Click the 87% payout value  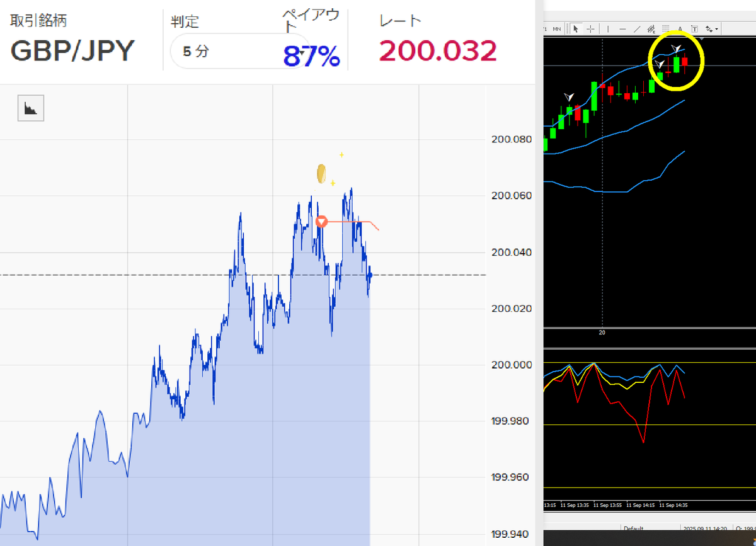(x=311, y=57)
